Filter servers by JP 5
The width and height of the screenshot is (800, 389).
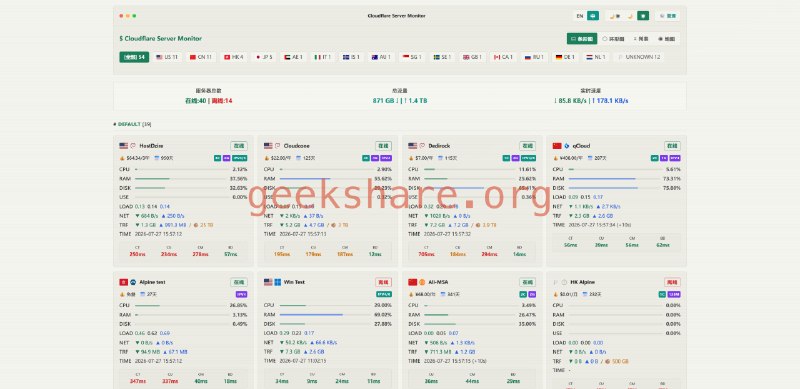(x=264, y=57)
